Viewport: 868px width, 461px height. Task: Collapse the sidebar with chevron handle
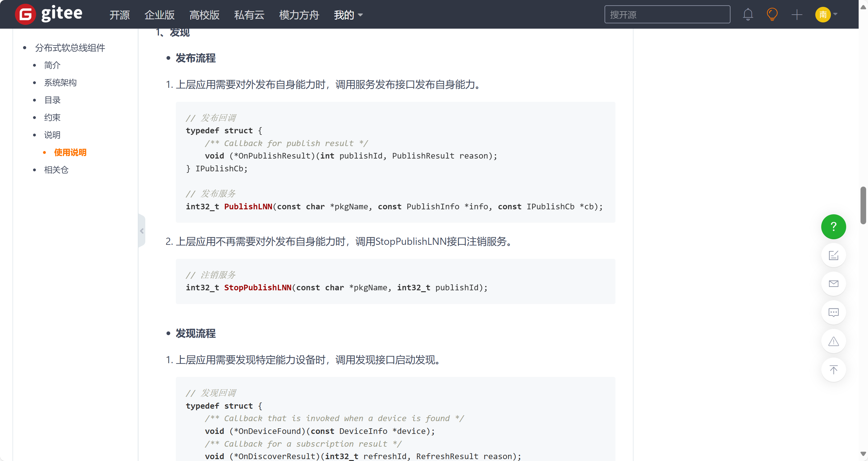(x=142, y=231)
